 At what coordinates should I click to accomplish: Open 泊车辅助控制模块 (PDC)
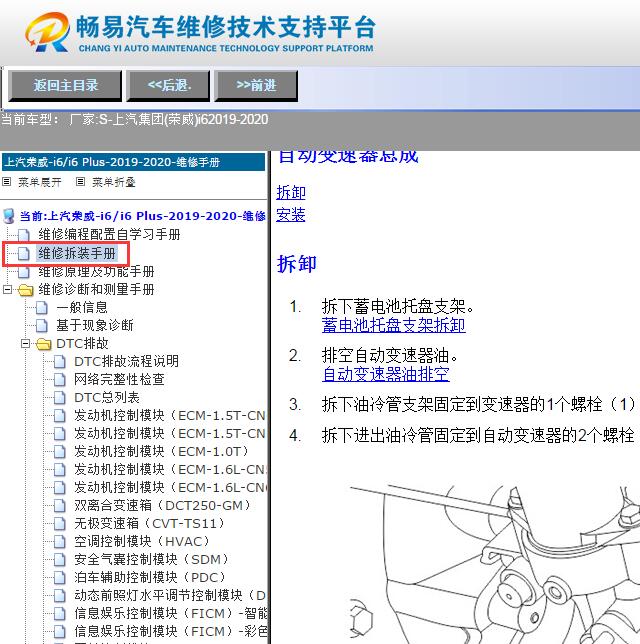pos(150,577)
